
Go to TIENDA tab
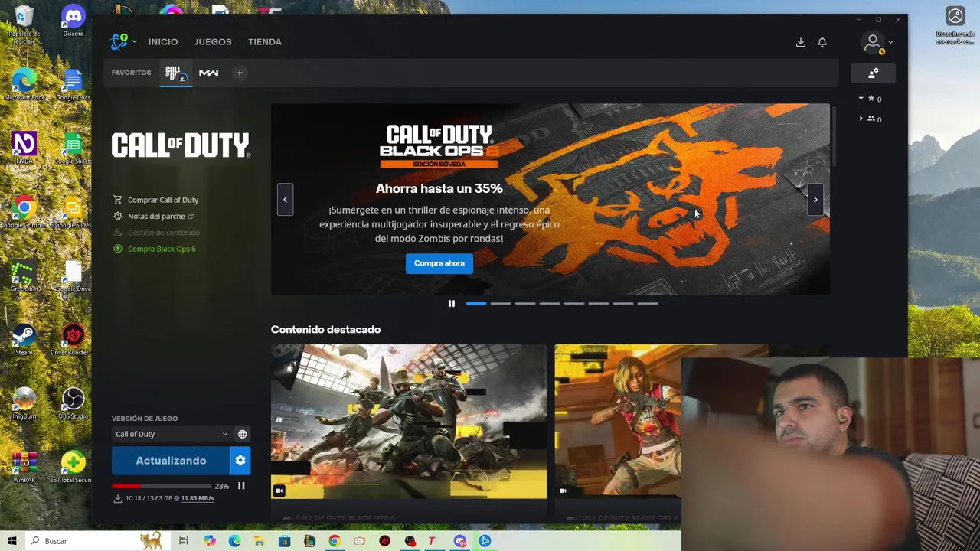[265, 42]
